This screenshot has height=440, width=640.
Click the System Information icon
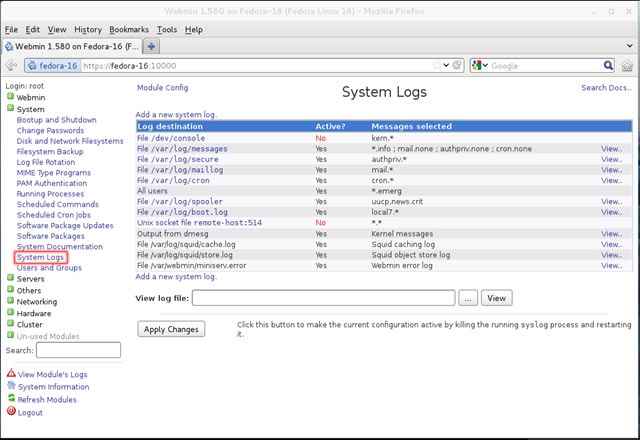(x=11, y=385)
